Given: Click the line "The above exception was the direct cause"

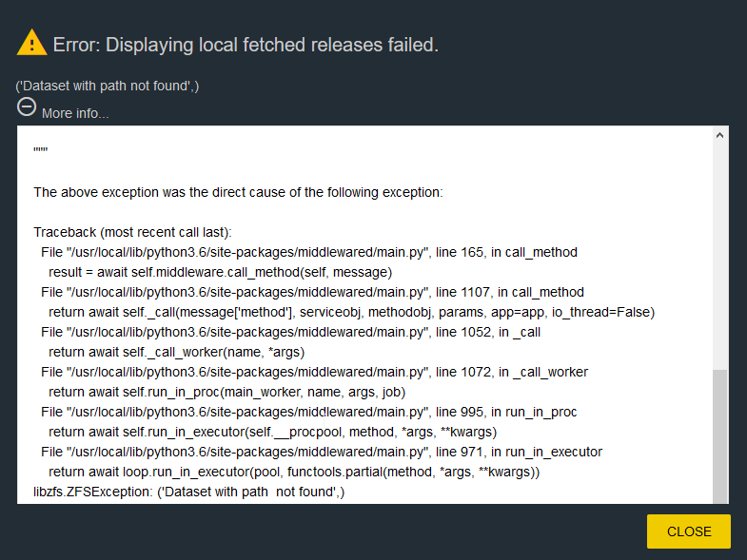Looking at the screenshot, I should [238, 192].
